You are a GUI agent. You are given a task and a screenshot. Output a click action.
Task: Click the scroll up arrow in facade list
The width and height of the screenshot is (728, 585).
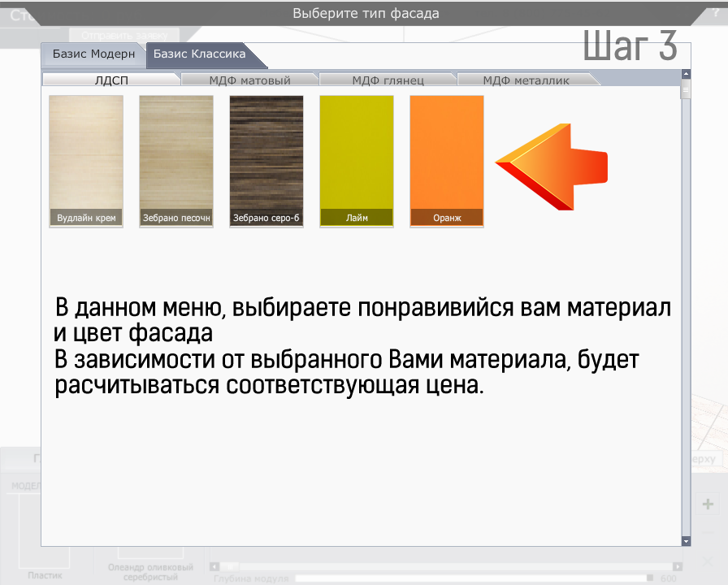(686, 75)
